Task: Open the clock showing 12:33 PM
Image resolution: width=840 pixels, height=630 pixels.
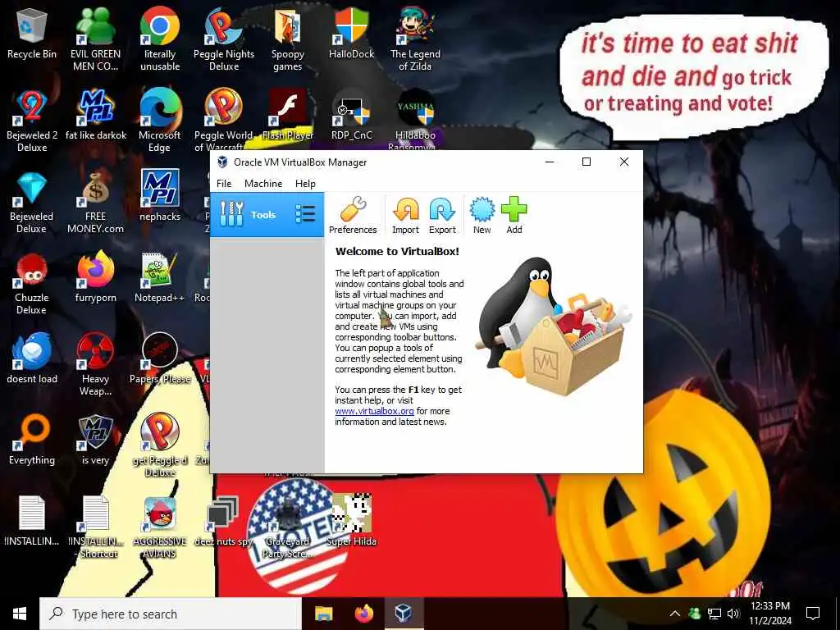Action: click(x=770, y=614)
